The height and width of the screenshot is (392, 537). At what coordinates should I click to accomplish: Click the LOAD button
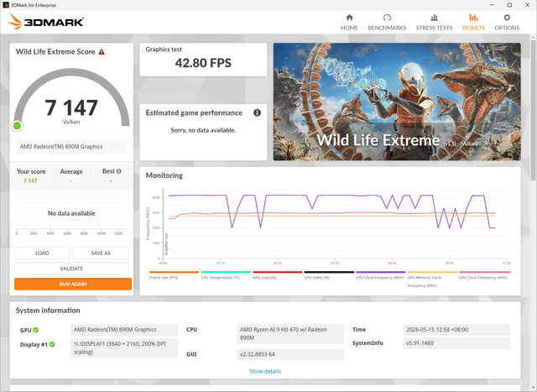pyautogui.click(x=42, y=253)
